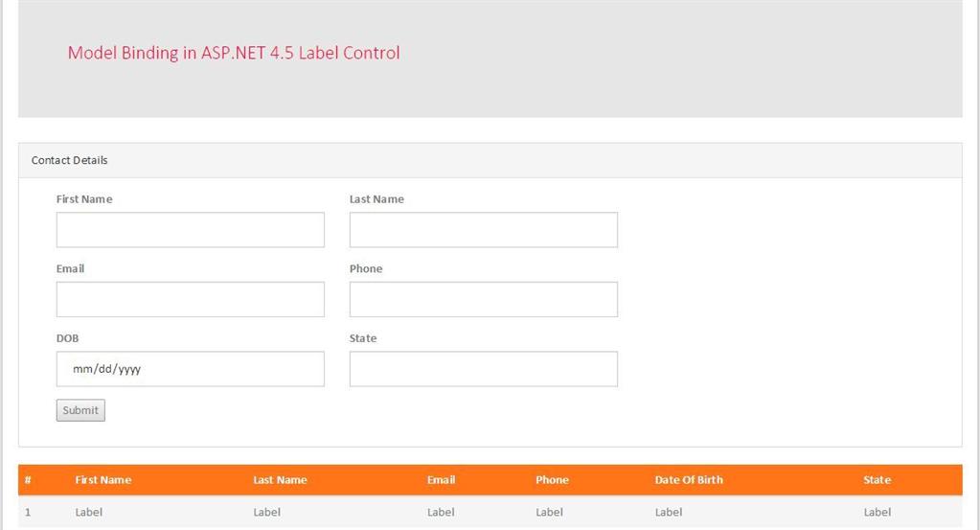Click the # column header
This screenshot has width=980, height=530.
(28, 480)
